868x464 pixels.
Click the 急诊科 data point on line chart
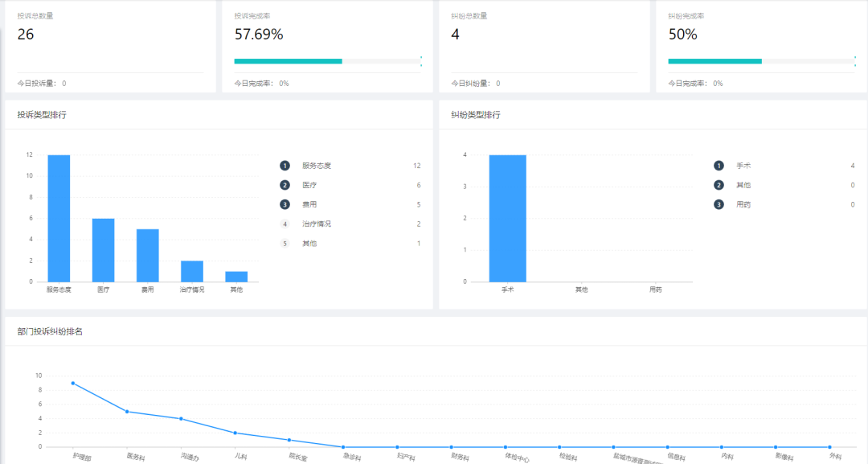pos(343,447)
